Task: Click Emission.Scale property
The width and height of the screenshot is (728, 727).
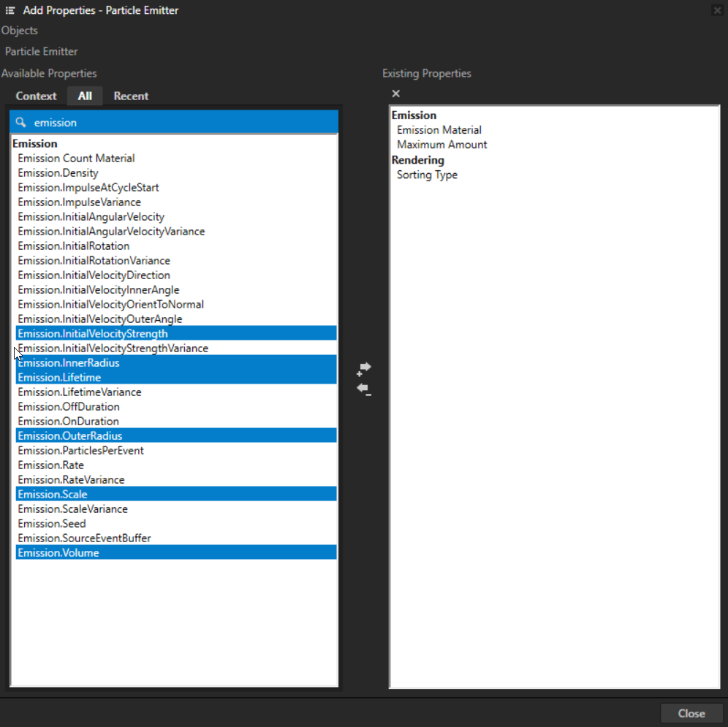Action: 176,494
